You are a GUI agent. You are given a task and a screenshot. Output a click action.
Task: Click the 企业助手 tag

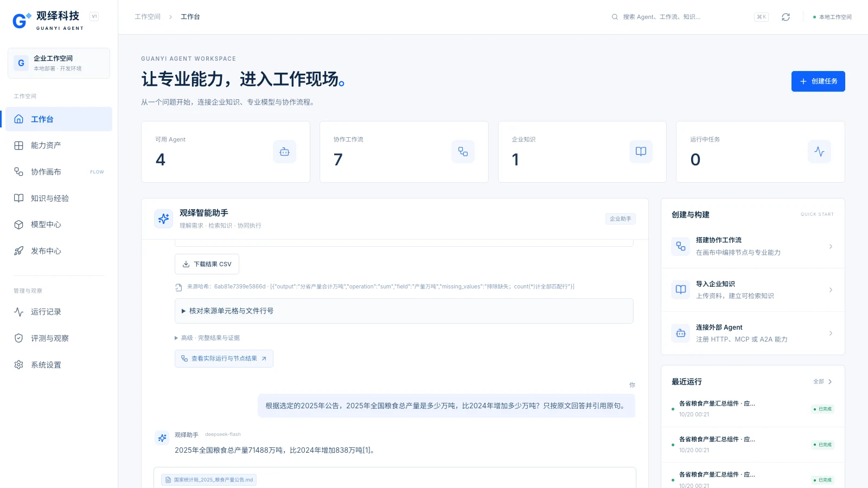pyautogui.click(x=621, y=219)
